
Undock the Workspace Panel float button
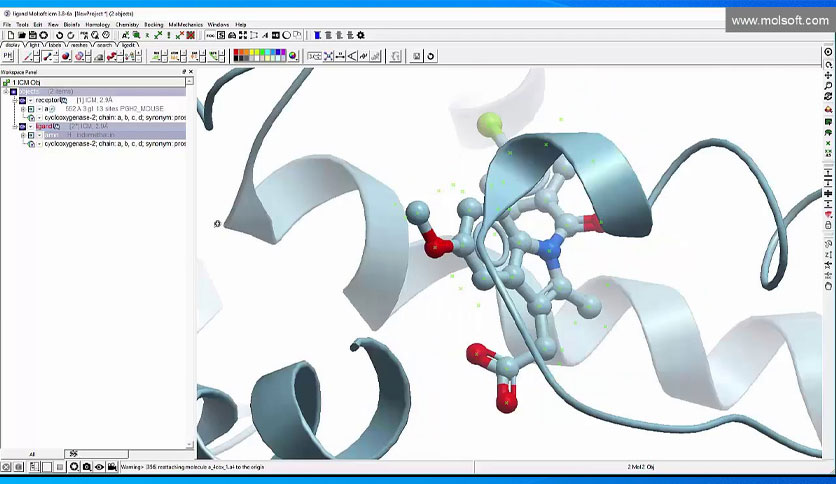pyautogui.click(x=184, y=71)
